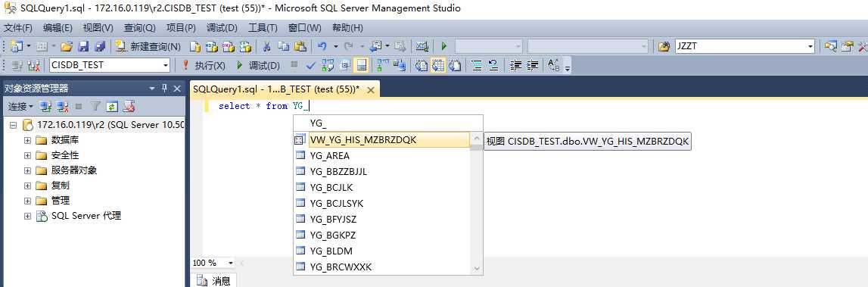The width and height of the screenshot is (868, 287).
Task: Click the Analysis Services MDX query icon
Action: (211, 46)
